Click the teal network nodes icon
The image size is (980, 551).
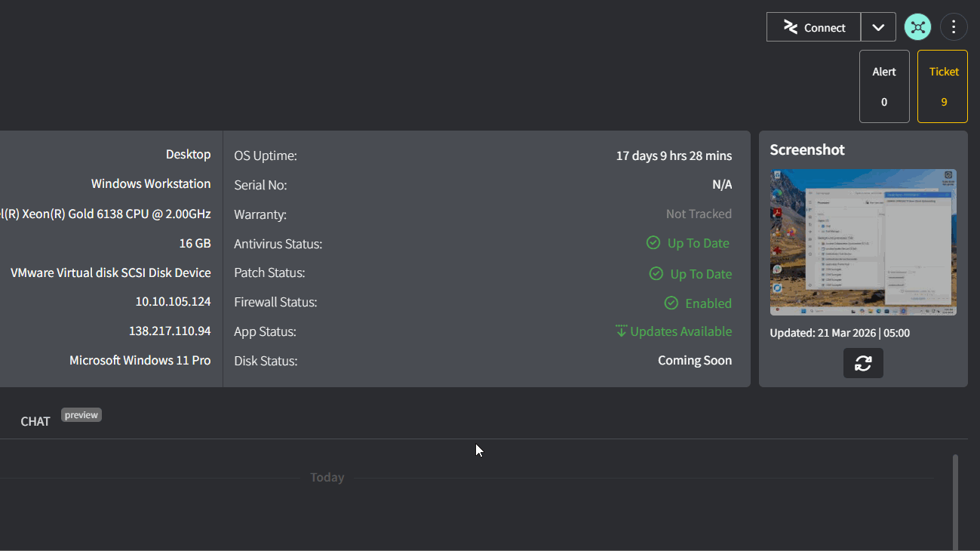point(917,27)
